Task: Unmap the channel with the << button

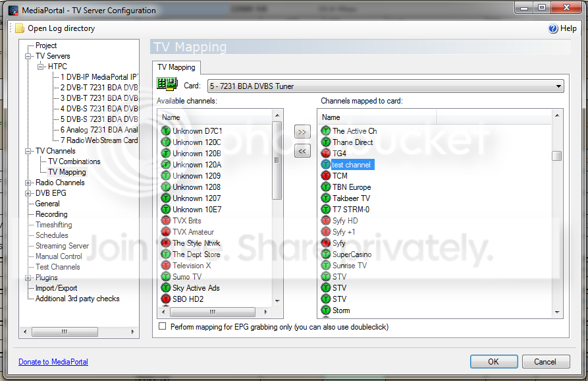Action: point(302,151)
